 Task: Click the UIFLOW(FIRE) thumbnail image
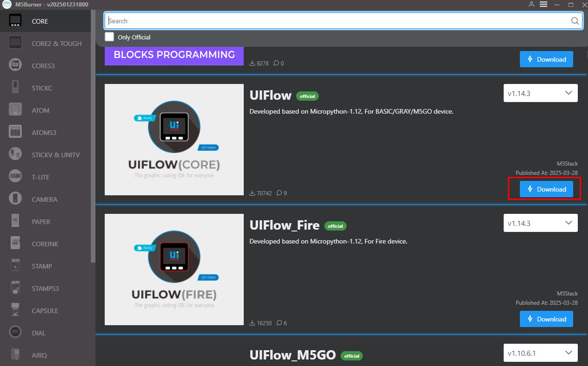pos(174,270)
